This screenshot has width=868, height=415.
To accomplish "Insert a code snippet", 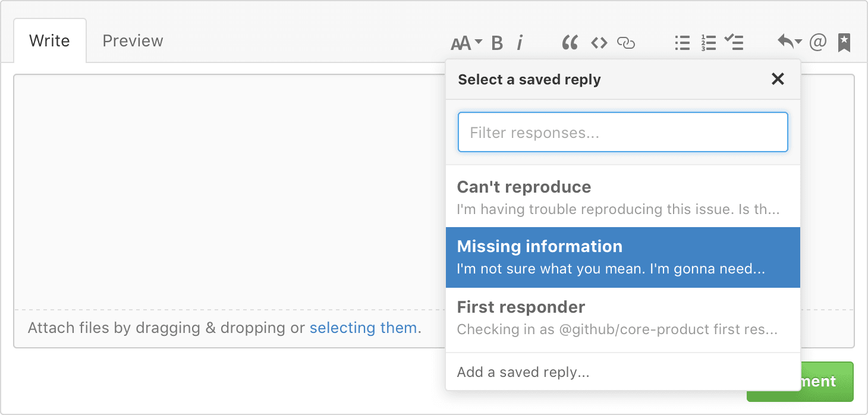I will [x=599, y=42].
